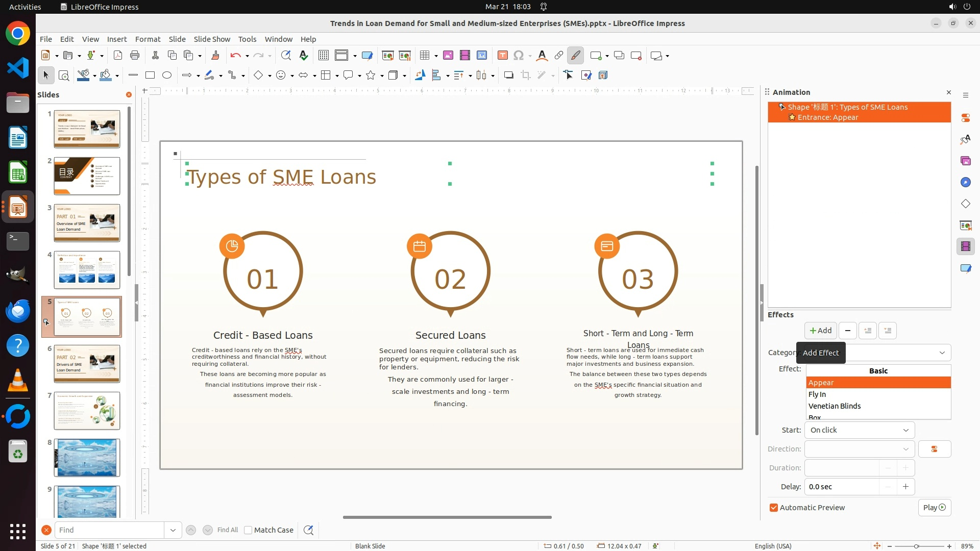Click the Insert Table icon
Viewport: 980px width, 551px height.
[424, 56]
